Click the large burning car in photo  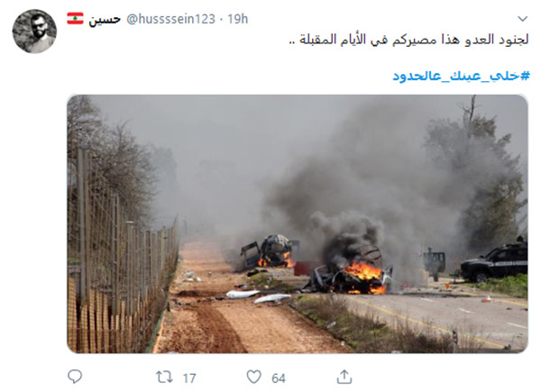(x=349, y=272)
